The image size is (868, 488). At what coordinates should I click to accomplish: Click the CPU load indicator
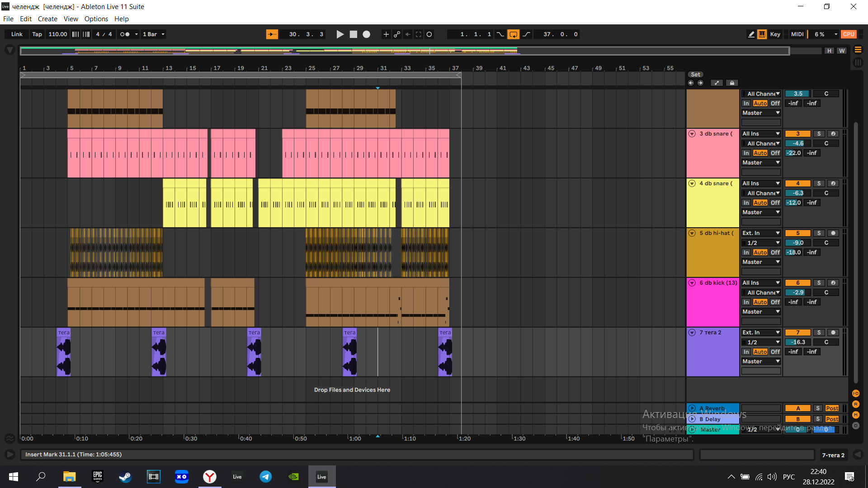point(849,34)
